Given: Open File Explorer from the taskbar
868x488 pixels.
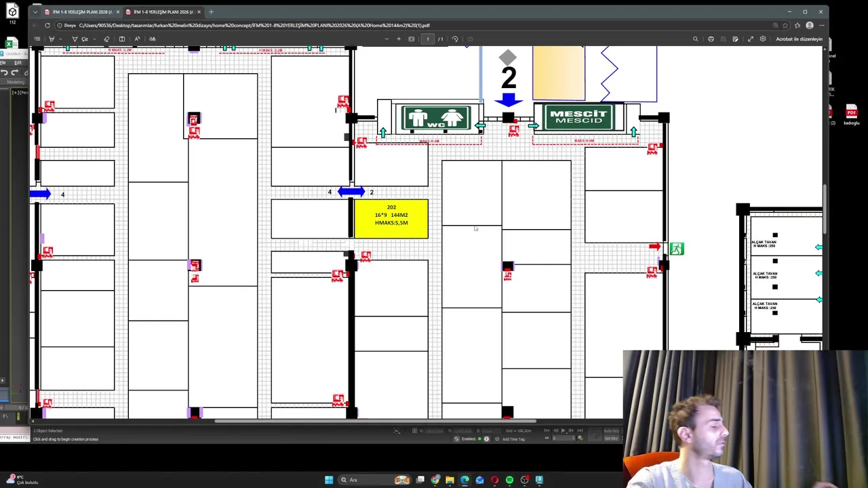Looking at the screenshot, I should click(x=450, y=480).
